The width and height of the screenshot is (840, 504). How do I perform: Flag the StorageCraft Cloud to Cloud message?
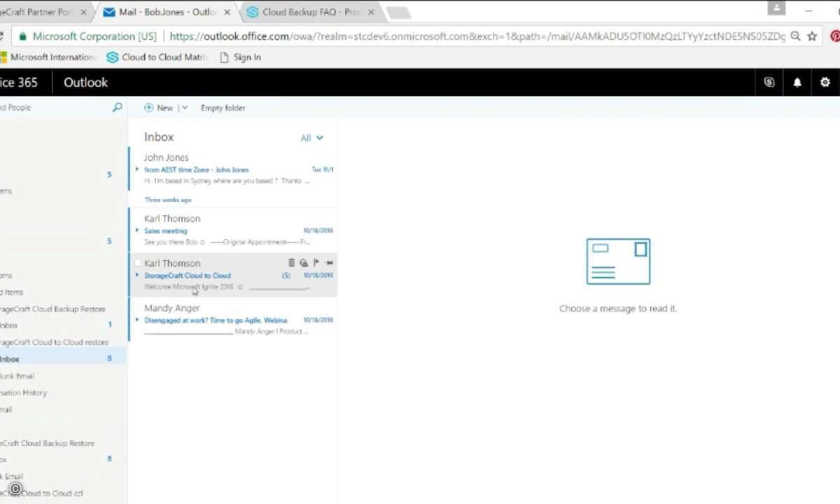coord(316,262)
